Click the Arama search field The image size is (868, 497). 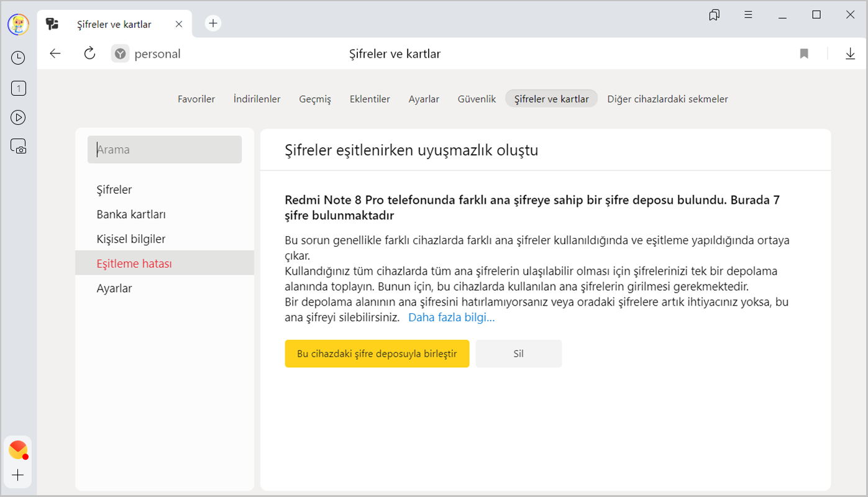click(165, 150)
